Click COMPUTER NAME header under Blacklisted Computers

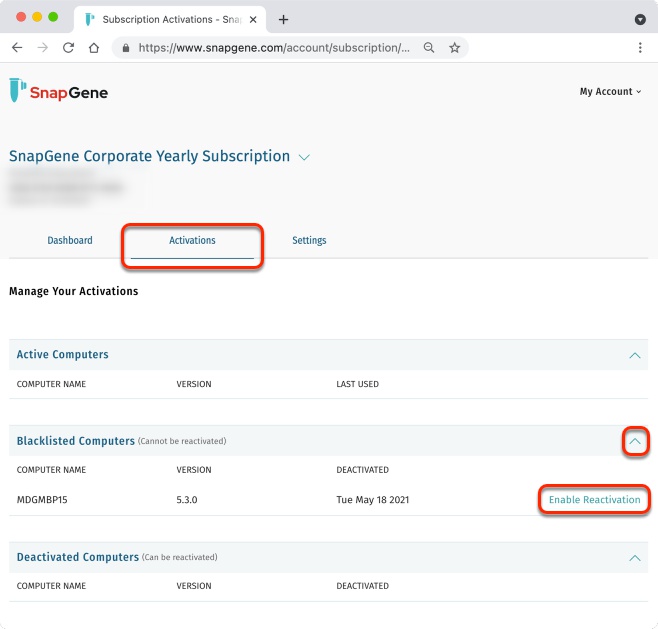51,470
